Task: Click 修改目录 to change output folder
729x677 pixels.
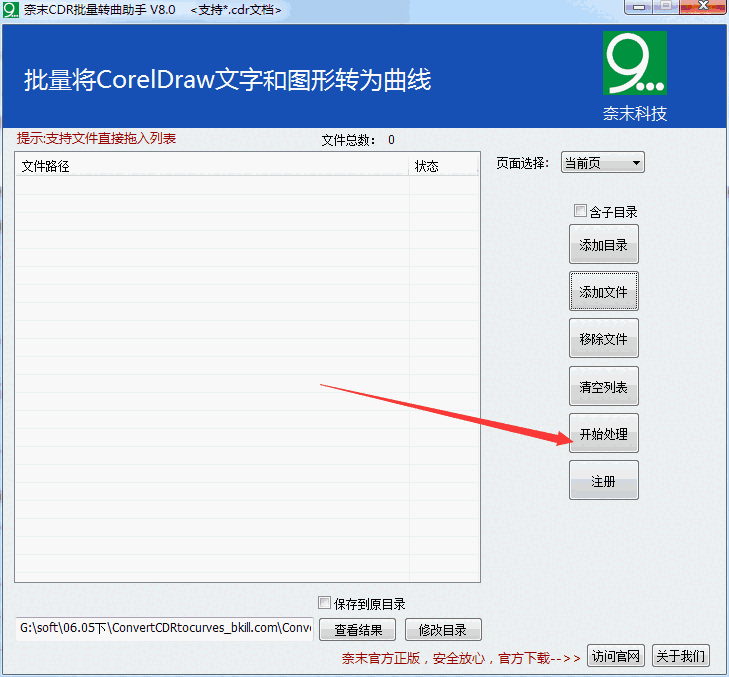Action: (x=443, y=630)
